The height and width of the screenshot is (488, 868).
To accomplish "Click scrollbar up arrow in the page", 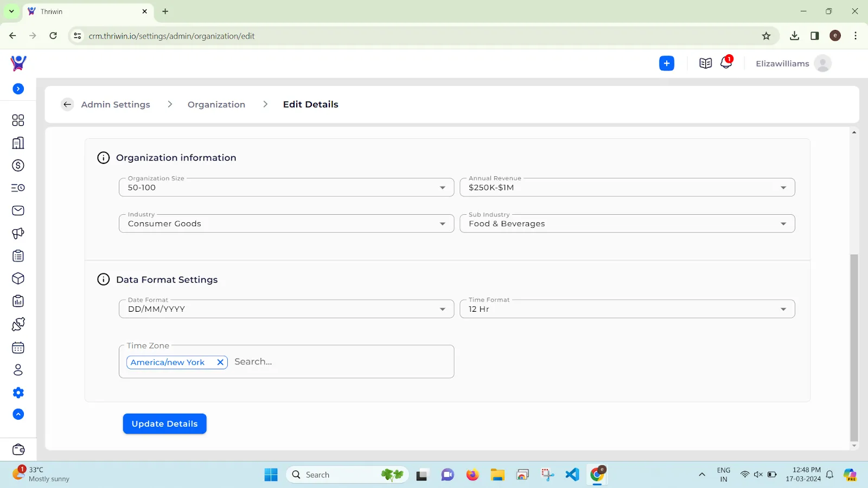I will point(854,132).
